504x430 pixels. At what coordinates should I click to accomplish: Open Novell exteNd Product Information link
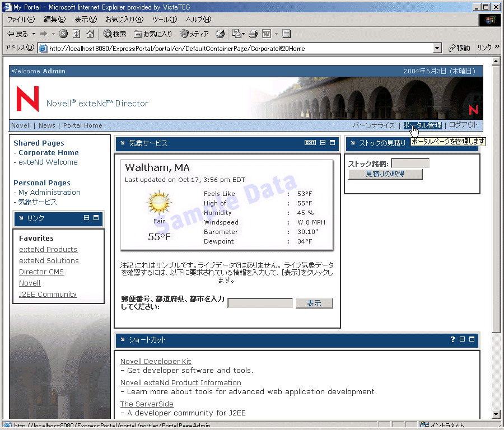click(x=181, y=382)
